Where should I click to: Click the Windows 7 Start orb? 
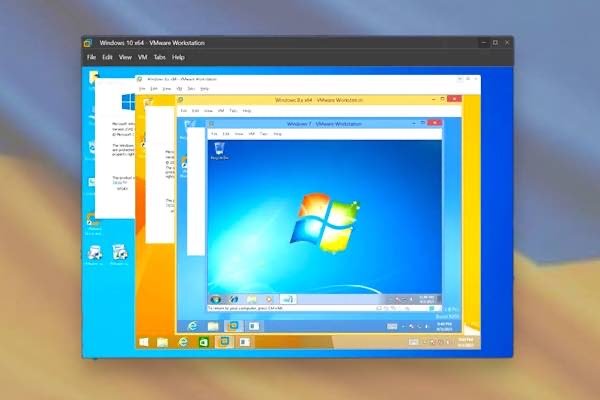pyautogui.click(x=215, y=299)
